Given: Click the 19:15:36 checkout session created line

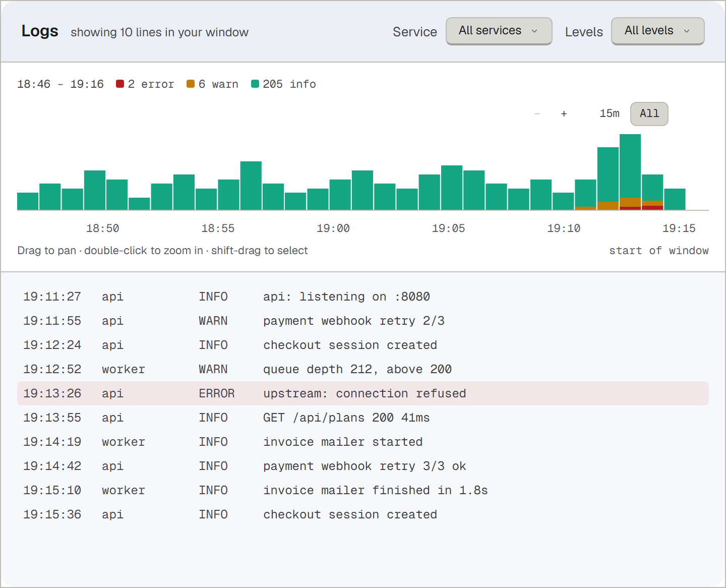Looking at the screenshot, I should tap(363, 514).
